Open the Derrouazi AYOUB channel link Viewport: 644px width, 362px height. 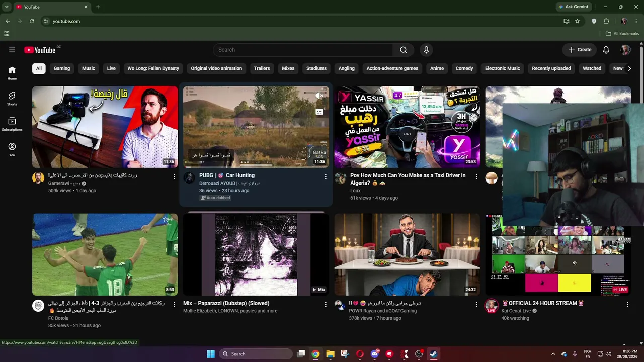click(229, 183)
